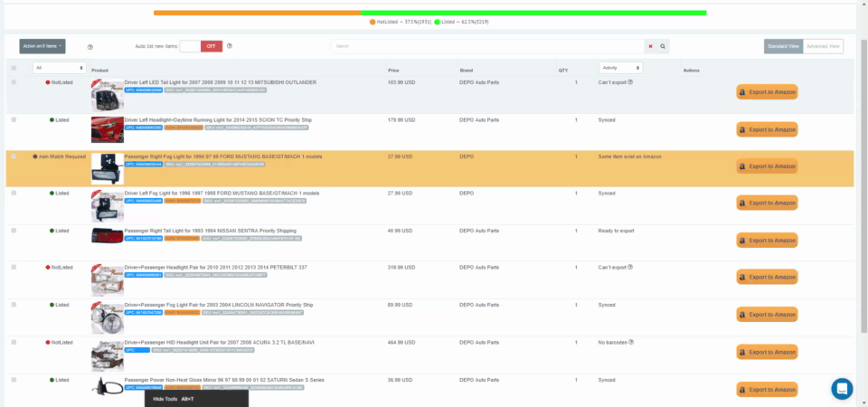
Task: Open MITSUBISHI OUTLANDER tail light thumbnail
Action: [108, 96]
